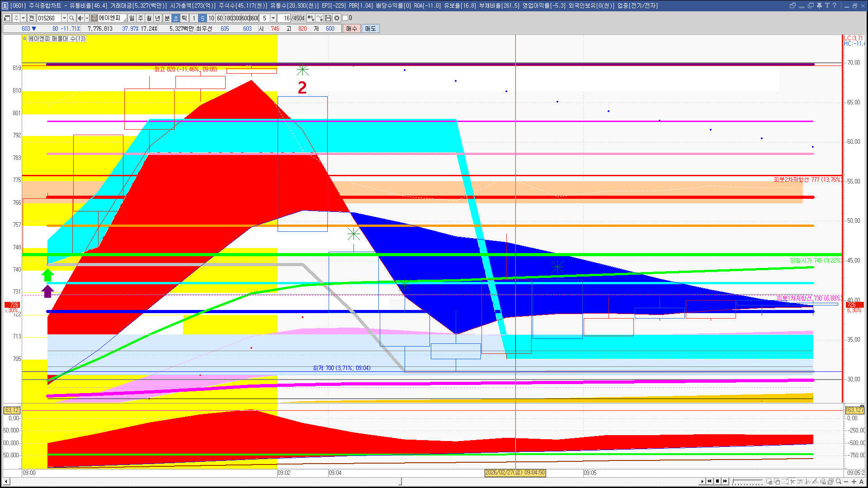Click the speaker sound icon in toolbar
This screenshot has height=488, width=868.
(x=80, y=18)
